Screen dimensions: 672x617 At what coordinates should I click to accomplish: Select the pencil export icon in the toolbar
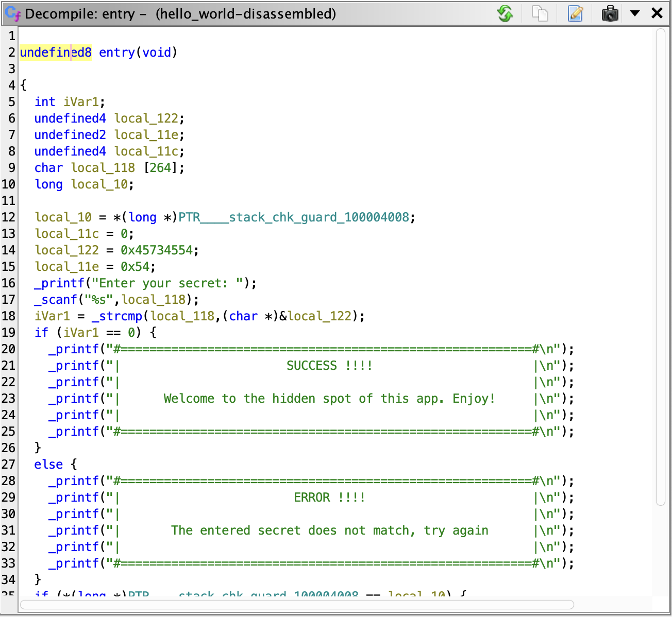click(576, 13)
